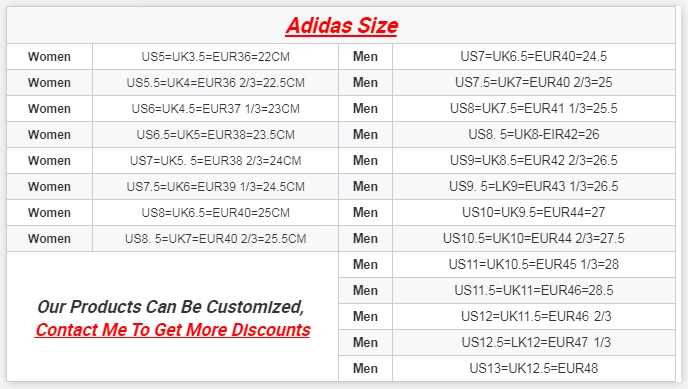688x389 pixels.
Task: Select men size US7.5=UK7=EUR40 2/3=25
Action: tap(534, 82)
